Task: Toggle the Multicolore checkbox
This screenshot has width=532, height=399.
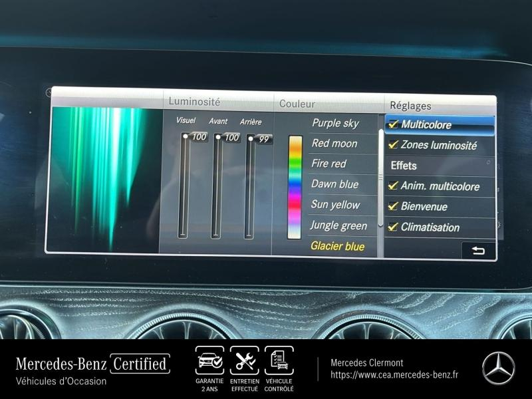Action: (x=394, y=124)
